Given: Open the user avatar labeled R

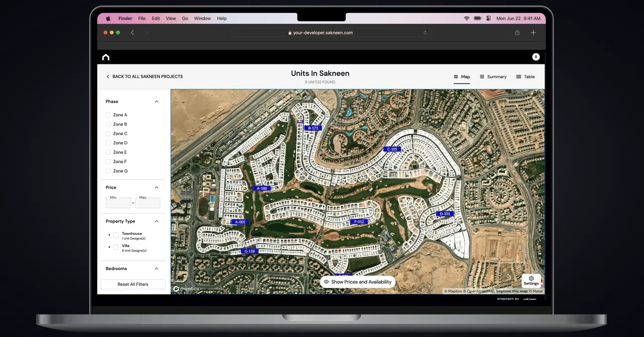Looking at the screenshot, I should click(x=536, y=57).
